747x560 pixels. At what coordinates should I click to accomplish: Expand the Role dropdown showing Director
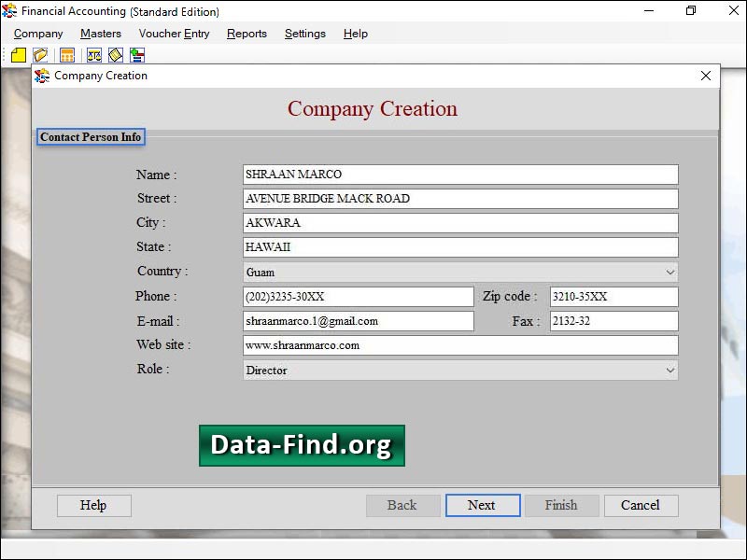pyautogui.click(x=669, y=371)
